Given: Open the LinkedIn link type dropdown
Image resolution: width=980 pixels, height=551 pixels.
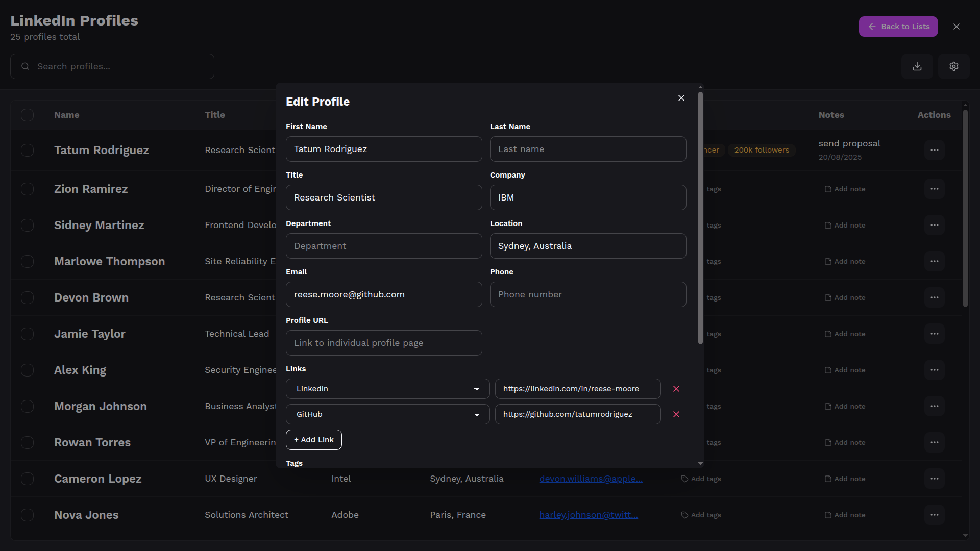Looking at the screenshot, I should 387,389.
